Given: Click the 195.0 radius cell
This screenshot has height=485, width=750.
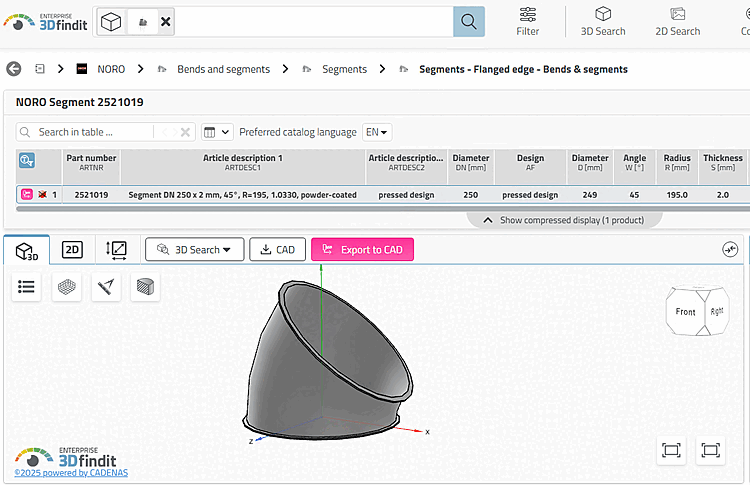Looking at the screenshot, I should (x=677, y=195).
